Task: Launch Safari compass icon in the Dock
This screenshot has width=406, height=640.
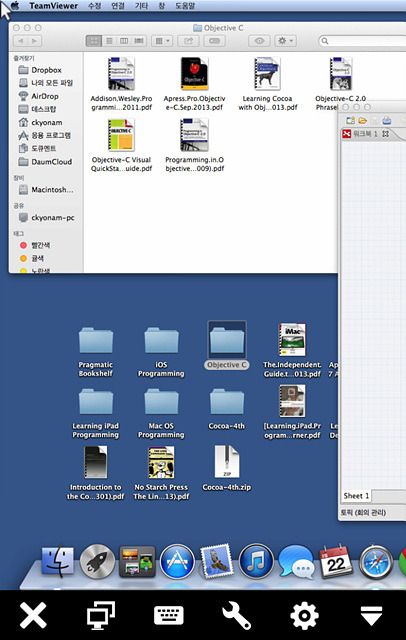Action: coord(376,562)
